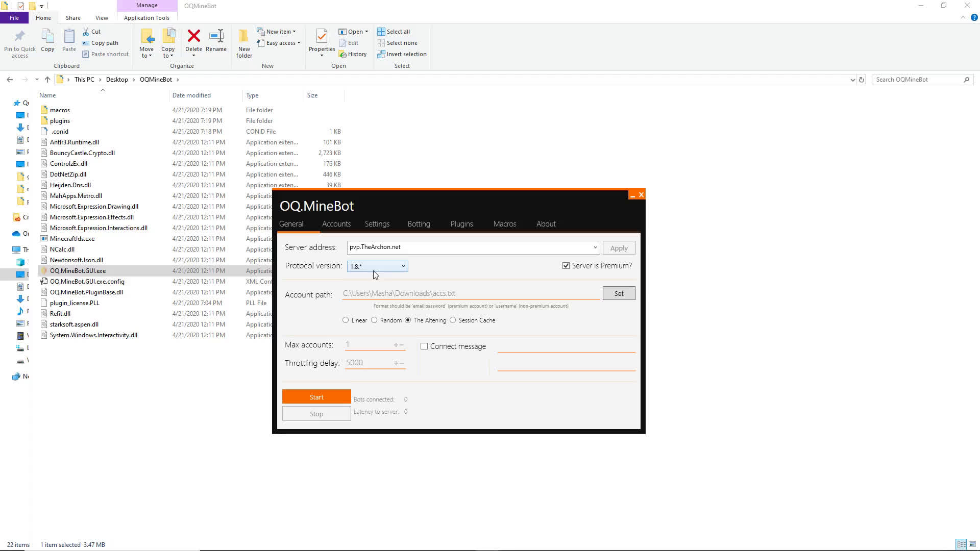Viewport: 980px width, 551px height.
Task: Select the Random radio button
Action: (x=374, y=320)
